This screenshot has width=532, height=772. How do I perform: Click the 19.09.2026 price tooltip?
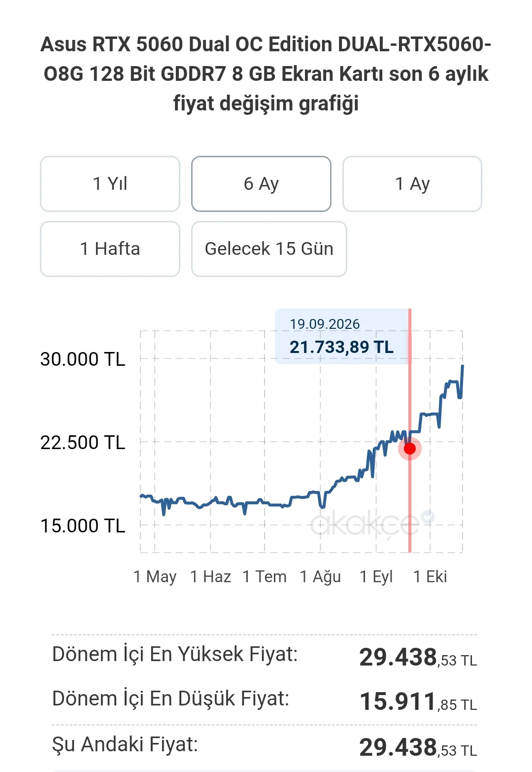pos(342,337)
